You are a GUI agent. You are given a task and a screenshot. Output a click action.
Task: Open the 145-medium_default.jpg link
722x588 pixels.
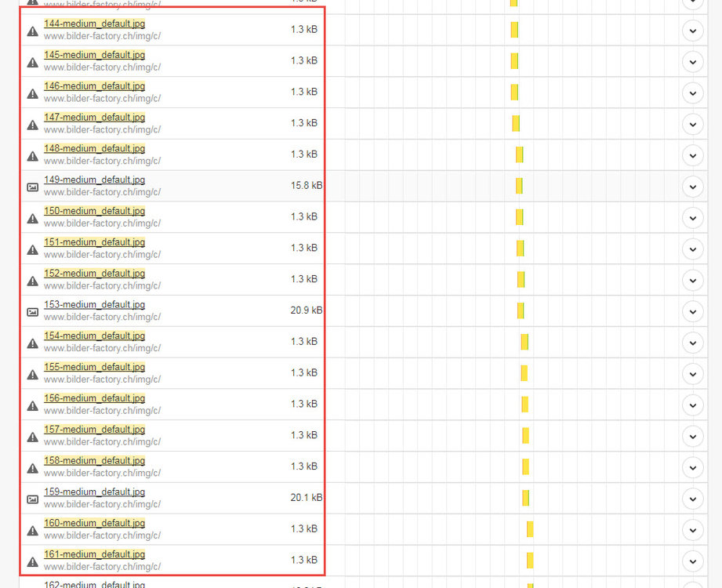tap(94, 55)
